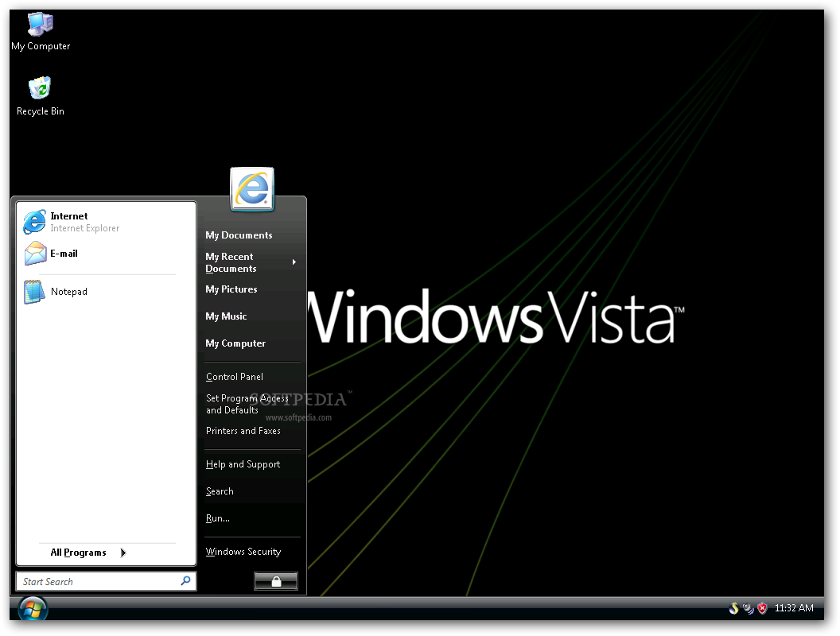Open Control Panel

point(235,377)
